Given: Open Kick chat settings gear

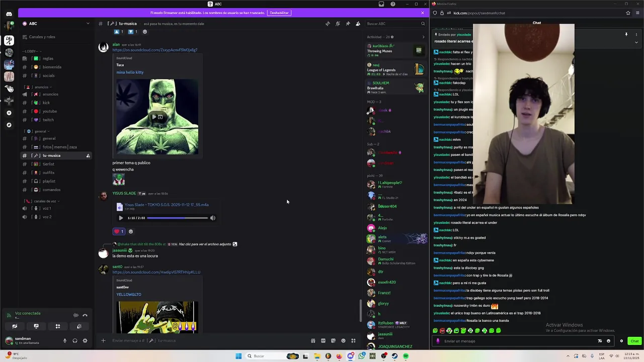Looking at the screenshot, I should [x=621, y=341].
